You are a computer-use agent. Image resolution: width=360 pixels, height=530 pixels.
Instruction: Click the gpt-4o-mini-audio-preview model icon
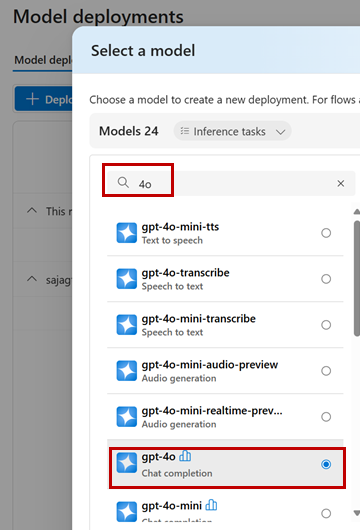point(126,371)
